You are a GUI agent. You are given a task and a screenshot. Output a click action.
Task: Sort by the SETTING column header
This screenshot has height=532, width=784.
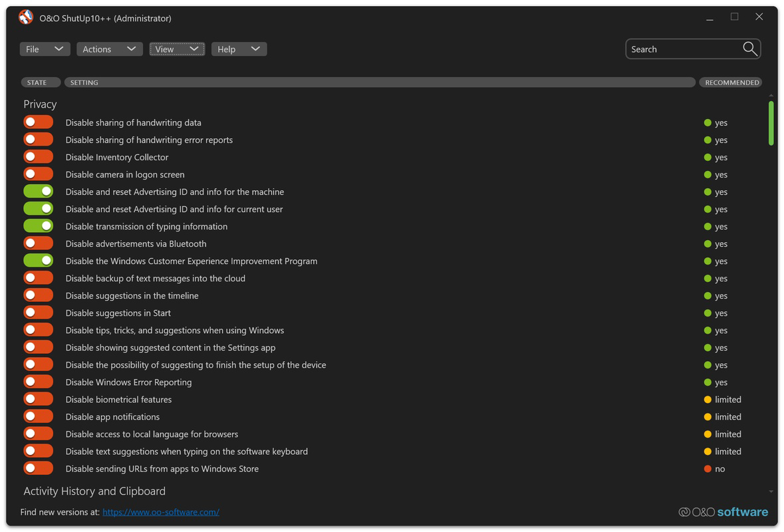[380, 82]
